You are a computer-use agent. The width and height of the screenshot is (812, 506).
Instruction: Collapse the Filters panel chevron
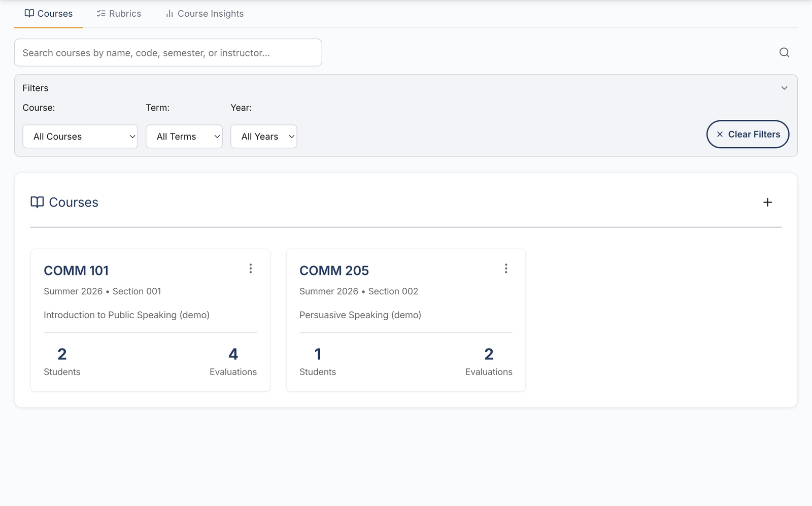(x=784, y=88)
